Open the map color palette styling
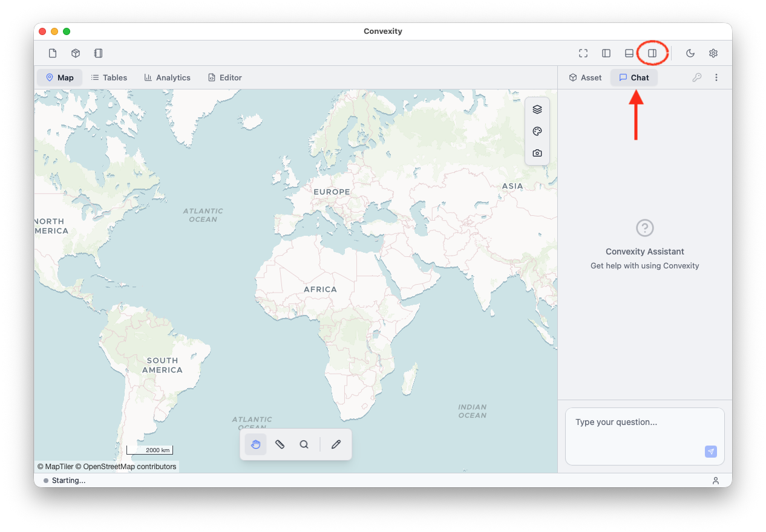The width and height of the screenshot is (766, 532). [537, 131]
